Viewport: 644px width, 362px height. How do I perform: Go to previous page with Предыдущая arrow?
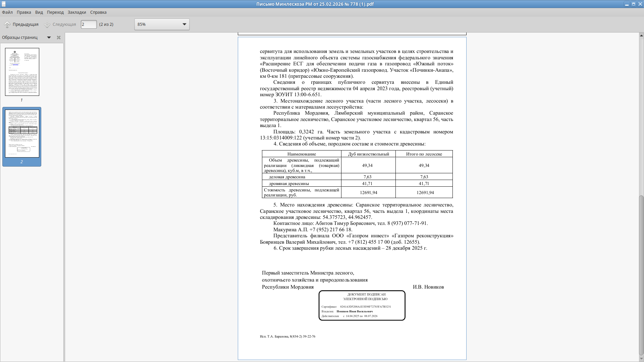(x=21, y=24)
